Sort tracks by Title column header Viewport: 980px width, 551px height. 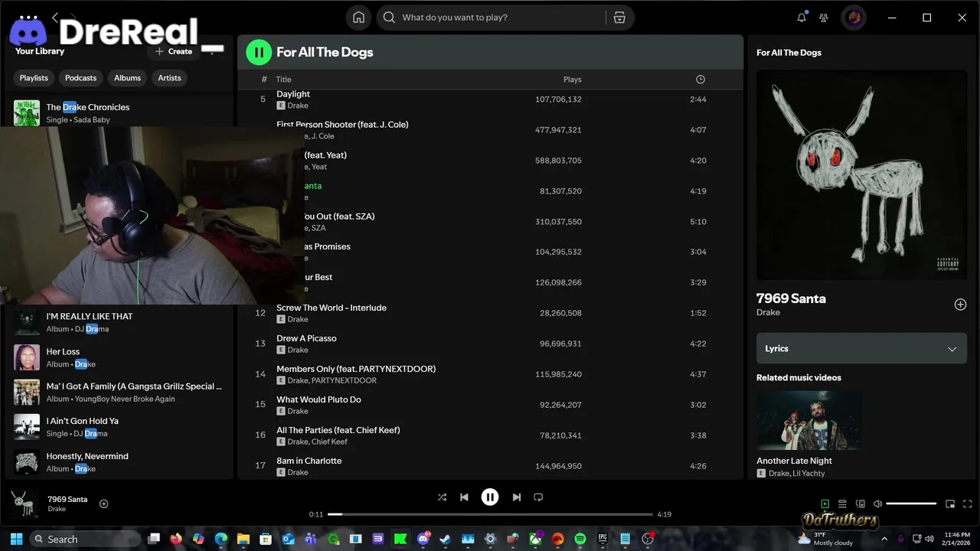pyautogui.click(x=283, y=80)
